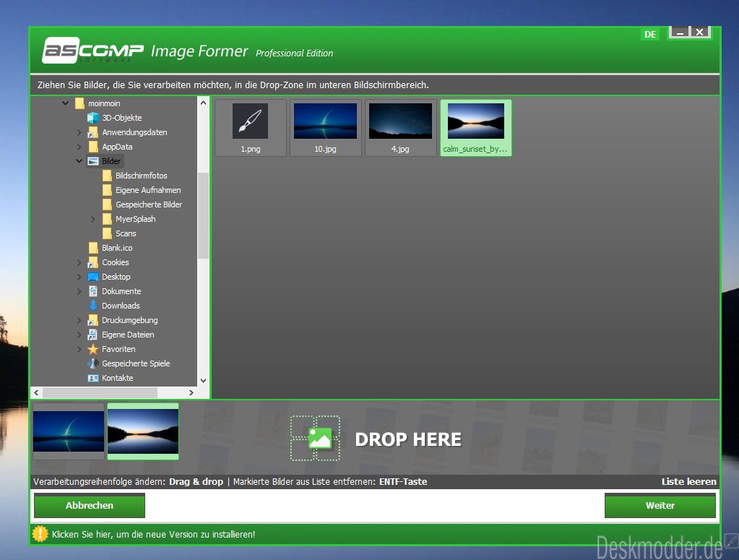
Task: Expand the AppData tree node
Action: tap(79, 147)
